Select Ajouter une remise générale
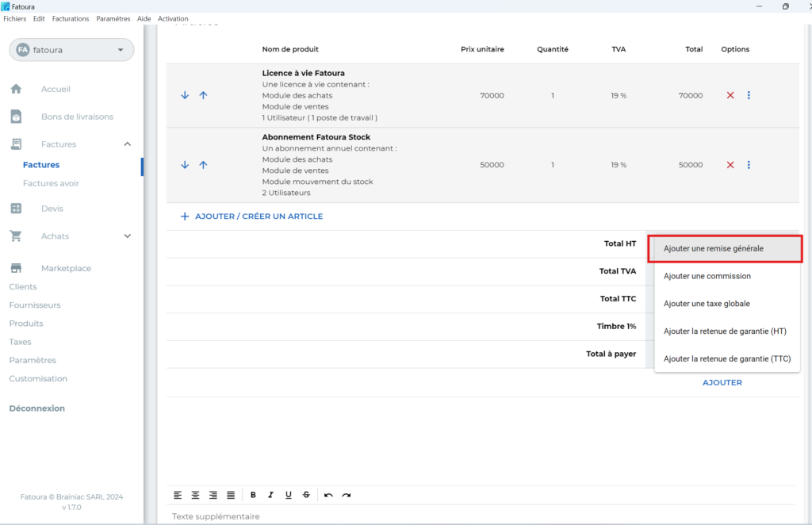The height and width of the screenshot is (525, 812). 714,248
